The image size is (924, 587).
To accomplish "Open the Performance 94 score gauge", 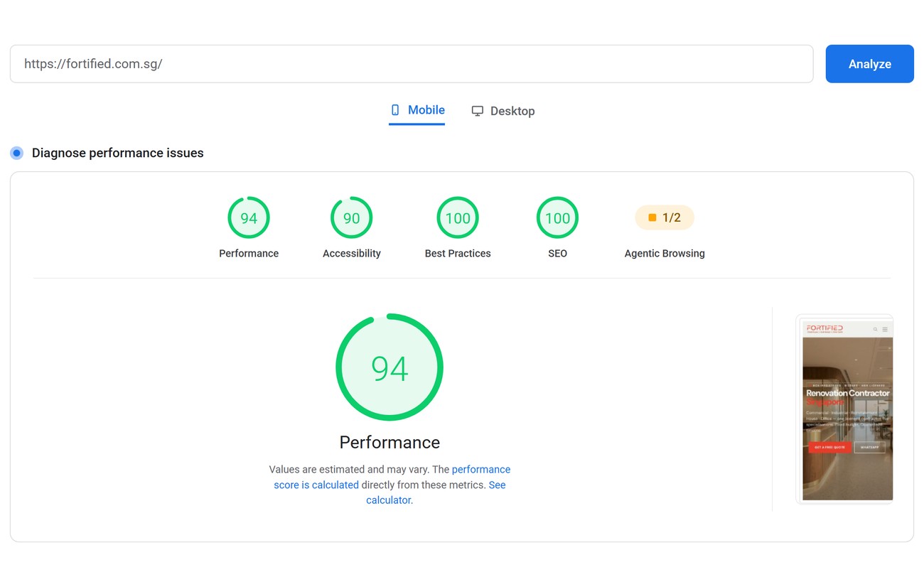I will [249, 217].
